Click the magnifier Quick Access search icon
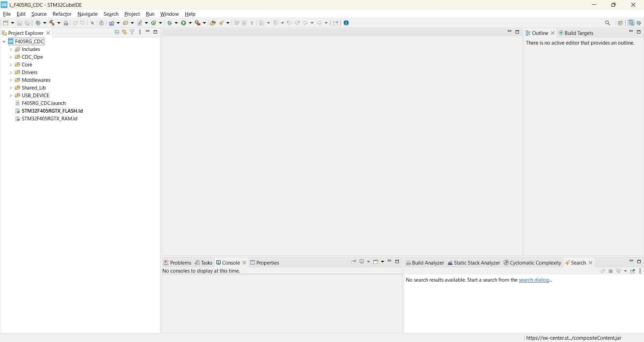The width and height of the screenshot is (644, 342). (x=608, y=23)
